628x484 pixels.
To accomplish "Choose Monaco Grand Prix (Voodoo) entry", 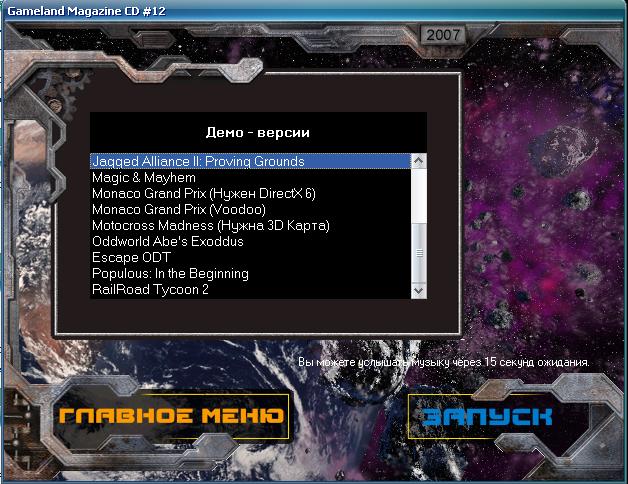I will click(x=251, y=210).
